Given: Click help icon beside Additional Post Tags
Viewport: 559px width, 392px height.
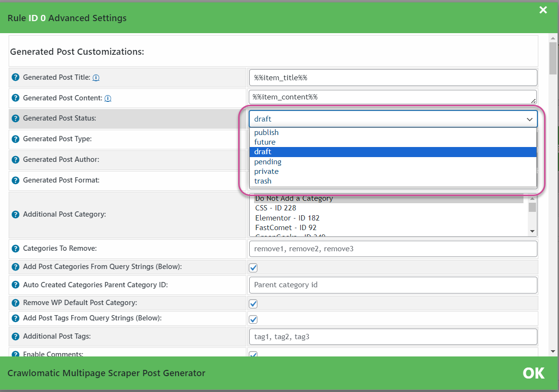Looking at the screenshot, I should pyautogui.click(x=15, y=336).
